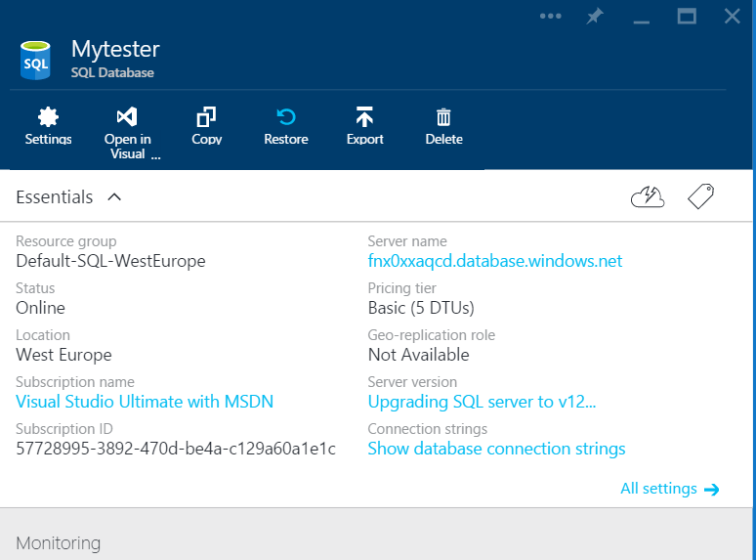Export the SQL database
756x560 pixels.
(364, 127)
